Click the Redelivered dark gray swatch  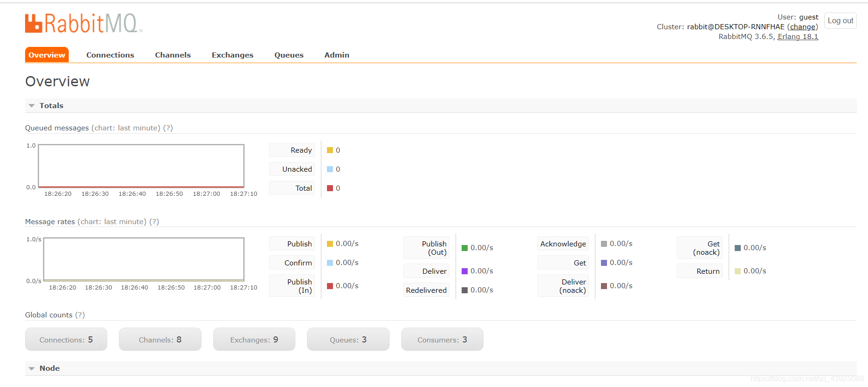tap(464, 290)
